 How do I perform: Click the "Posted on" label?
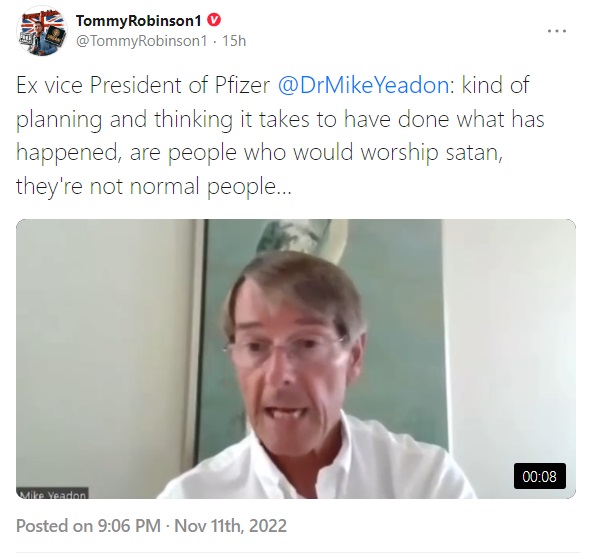coord(54,526)
